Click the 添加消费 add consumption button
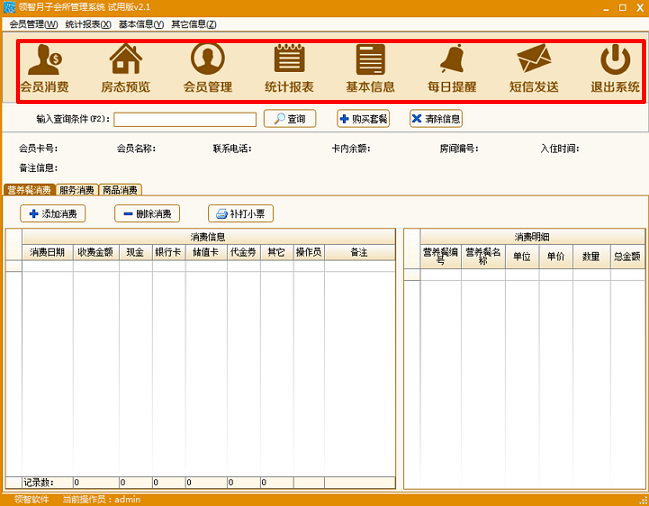The image size is (649, 506). (x=53, y=213)
